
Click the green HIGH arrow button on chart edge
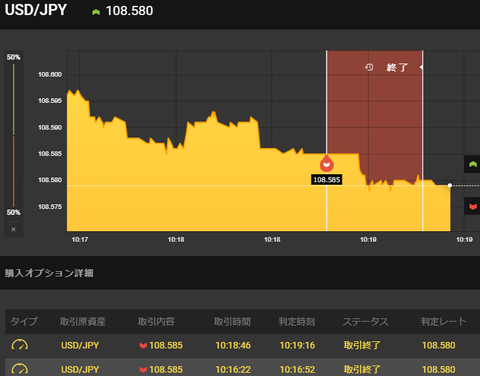click(472, 164)
